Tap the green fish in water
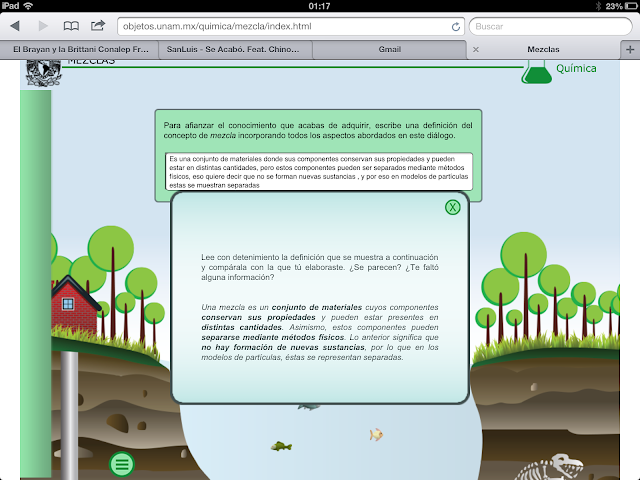The height and width of the screenshot is (480, 640). click(281, 446)
